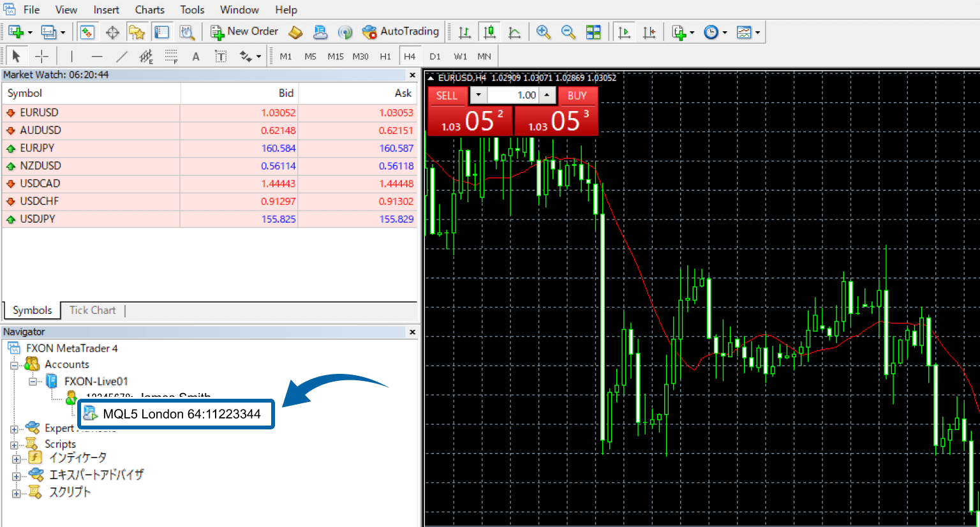Open the Signals antenna icon

(x=345, y=32)
